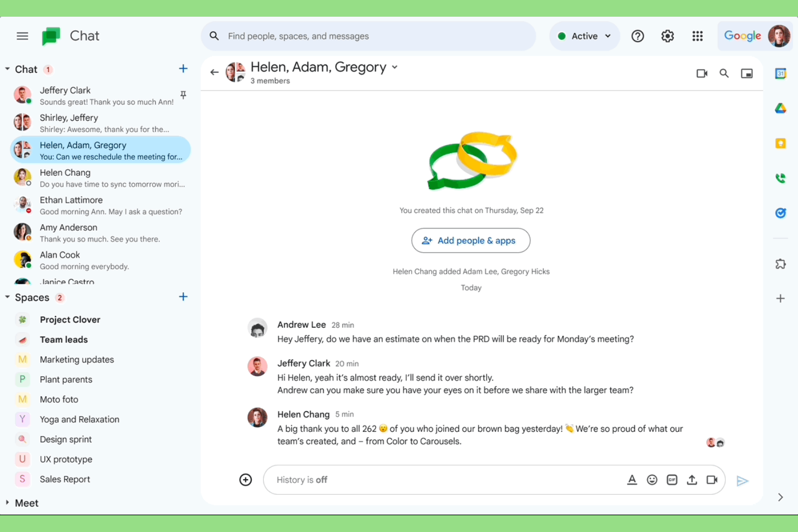The image size is (798, 532).
Task: Open the main navigation hamburger menu
Action: click(x=22, y=36)
